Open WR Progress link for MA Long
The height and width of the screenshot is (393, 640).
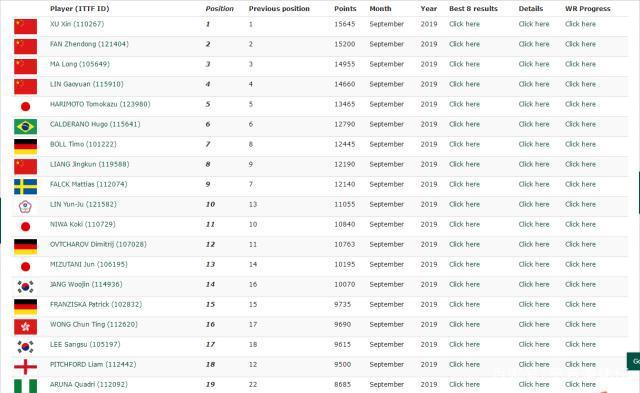[580, 64]
